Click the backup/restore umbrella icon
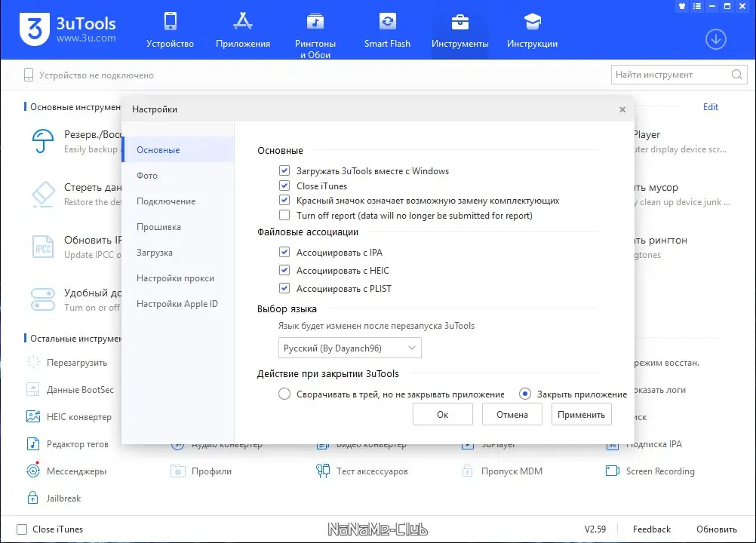The height and width of the screenshot is (543, 756). point(42,141)
